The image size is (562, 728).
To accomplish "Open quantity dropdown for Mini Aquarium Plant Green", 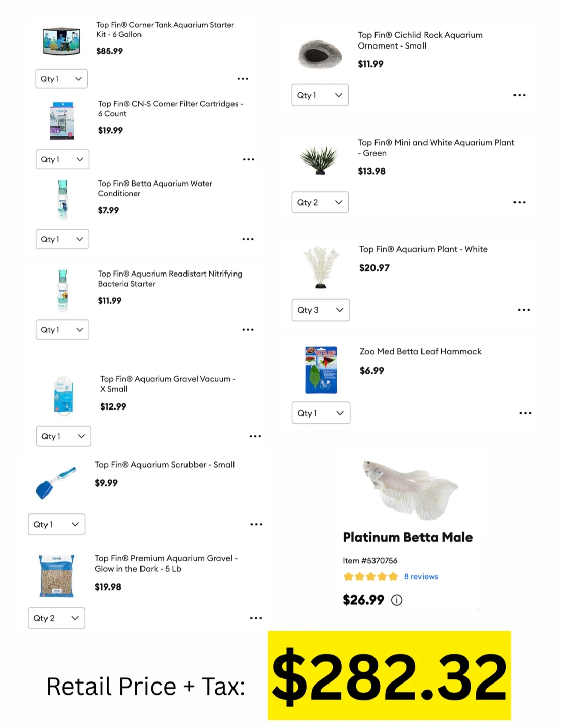I will click(x=320, y=202).
